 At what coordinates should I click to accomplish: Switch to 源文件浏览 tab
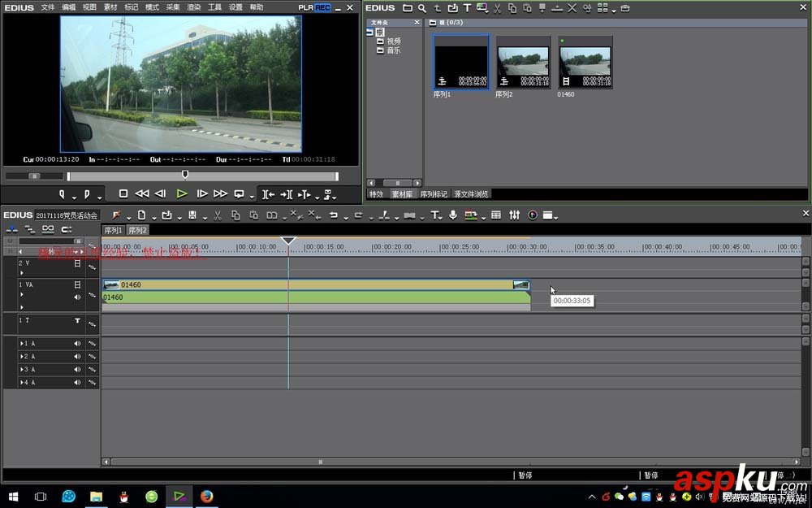[471, 194]
